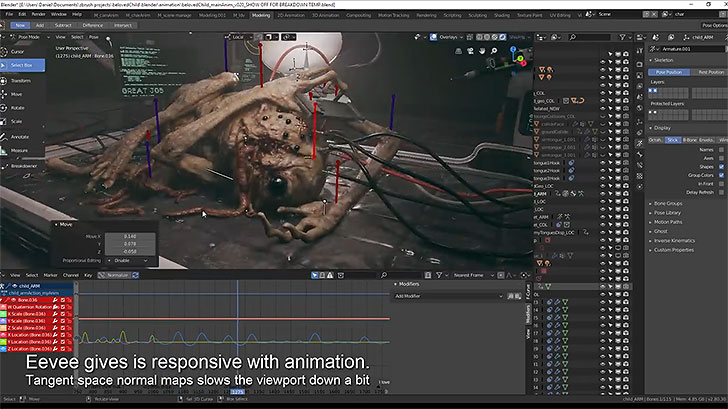Toggle eye visibility for tongue1Hook row
728x409 pixels.
tap(603, 163)
